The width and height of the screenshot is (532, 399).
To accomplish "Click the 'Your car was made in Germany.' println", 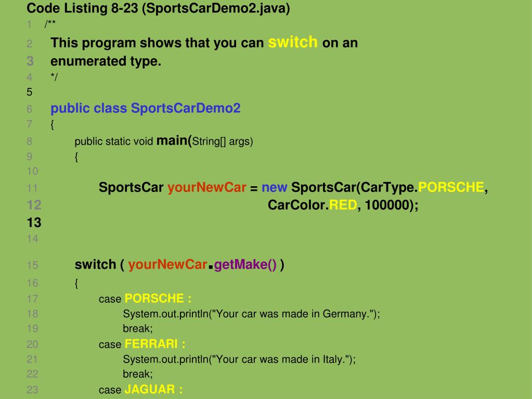I will tap(251, 314).
